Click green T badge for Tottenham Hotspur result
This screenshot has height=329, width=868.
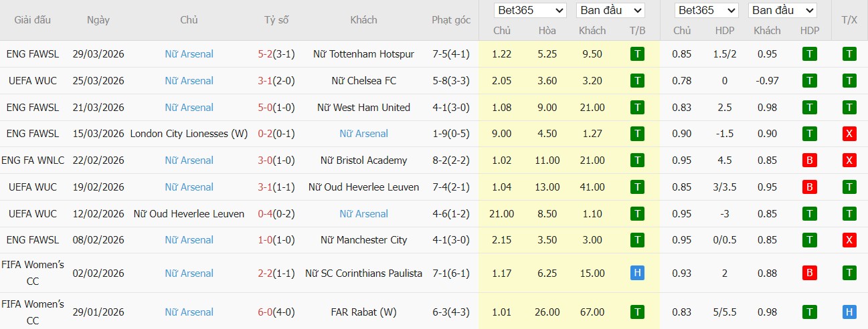coord(637,54)
